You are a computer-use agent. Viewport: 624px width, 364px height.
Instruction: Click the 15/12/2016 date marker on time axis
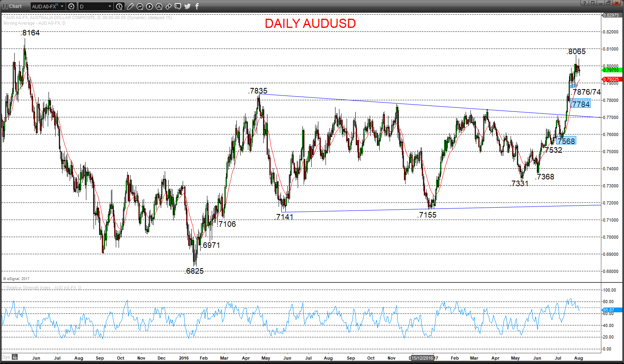pos(422,358)
